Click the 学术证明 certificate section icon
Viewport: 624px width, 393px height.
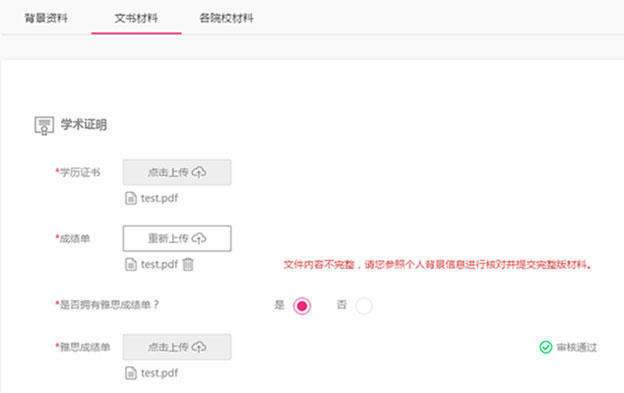[44, 125]
